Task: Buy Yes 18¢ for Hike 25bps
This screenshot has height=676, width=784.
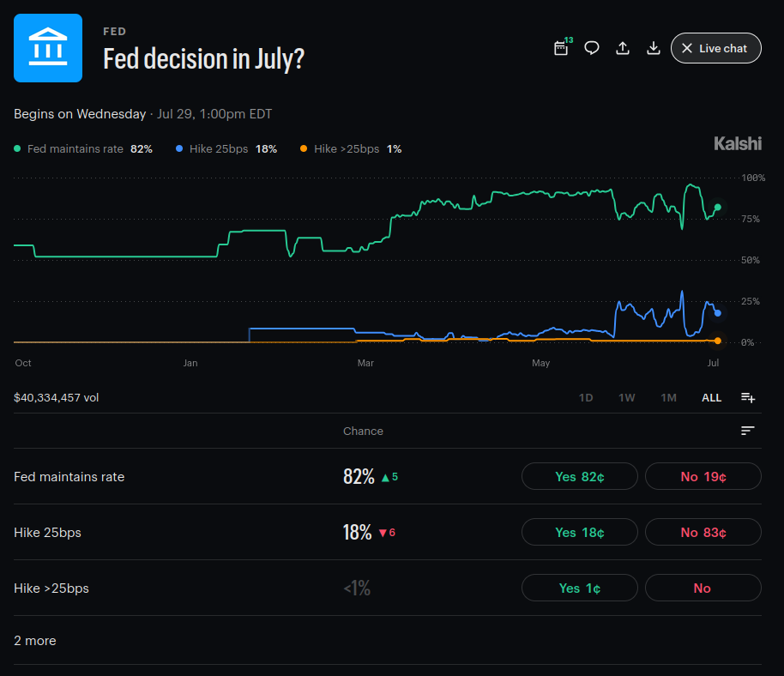Action: 580,532
